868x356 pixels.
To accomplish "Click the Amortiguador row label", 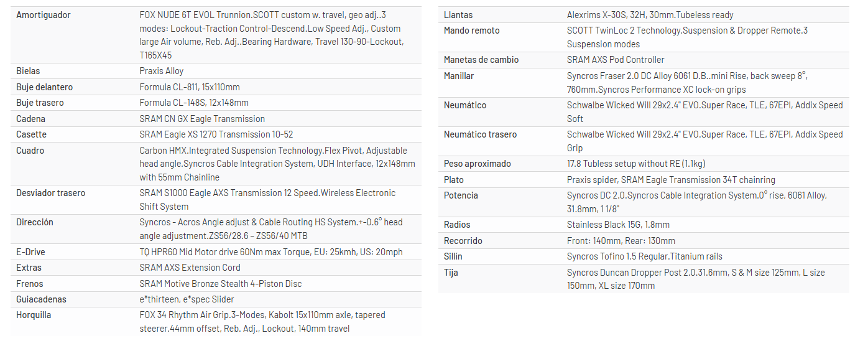I will (x=44, y=14).
